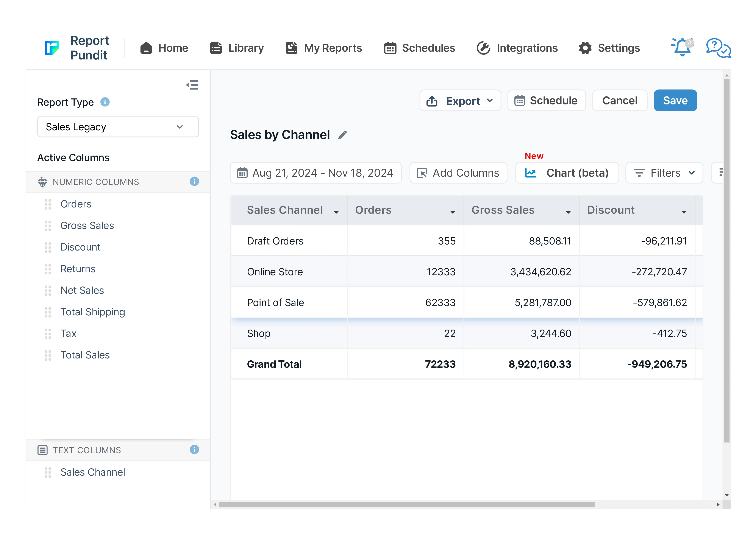The height and width of the screenshot is (534, 756).
Task: Grab the drag handle beside Gross Sales
Action: 48,226
